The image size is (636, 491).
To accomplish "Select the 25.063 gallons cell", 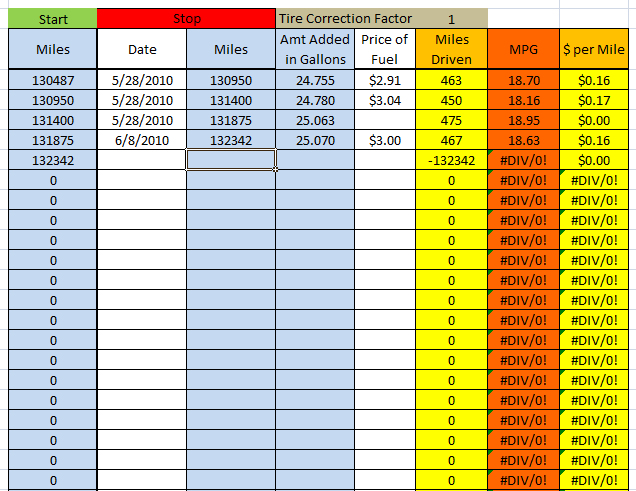I will 317,120.
